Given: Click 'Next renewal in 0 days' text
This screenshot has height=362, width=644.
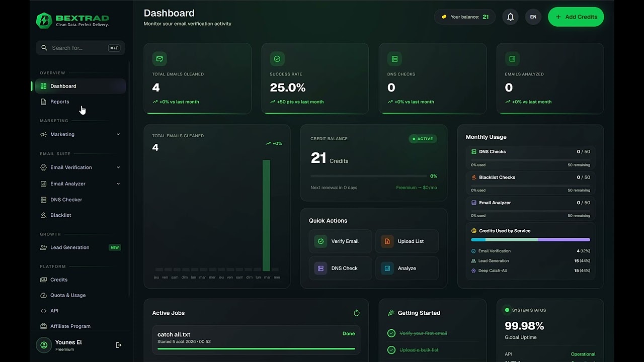Looking at the screenshot, I should 334,188.
